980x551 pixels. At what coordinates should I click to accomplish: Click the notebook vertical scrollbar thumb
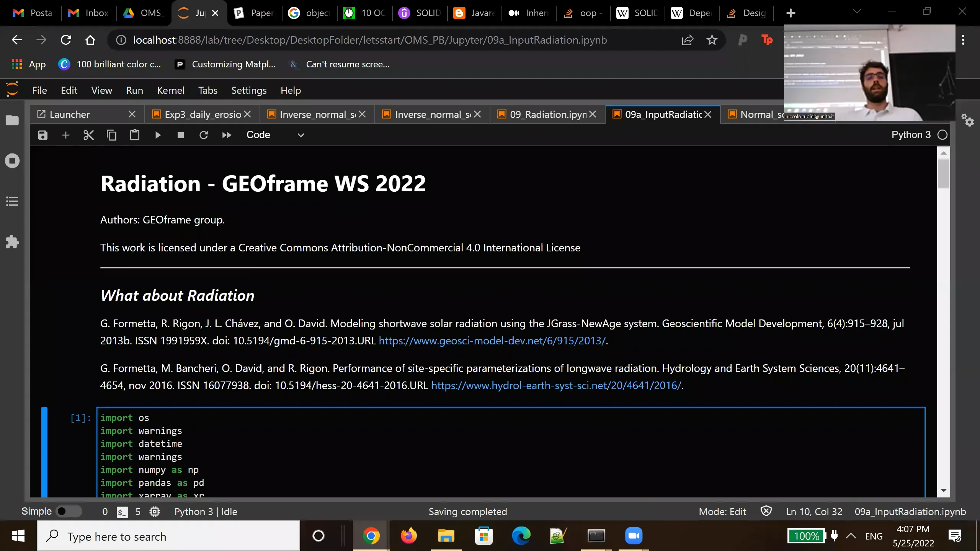(x=943, y=174)
